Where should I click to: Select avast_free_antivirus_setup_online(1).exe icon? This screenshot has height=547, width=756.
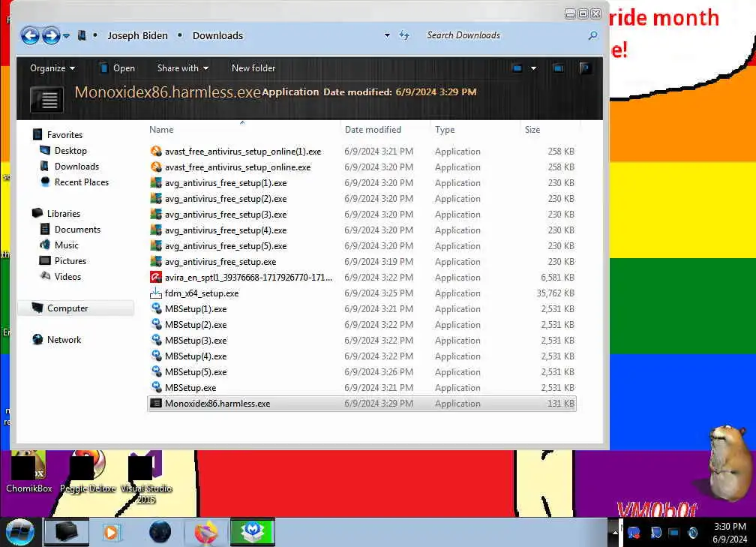pos(156,152)
